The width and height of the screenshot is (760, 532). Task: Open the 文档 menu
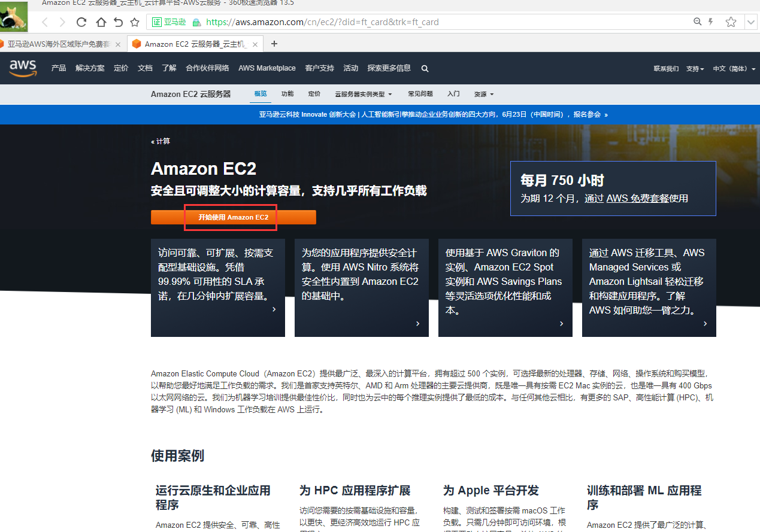145,68
